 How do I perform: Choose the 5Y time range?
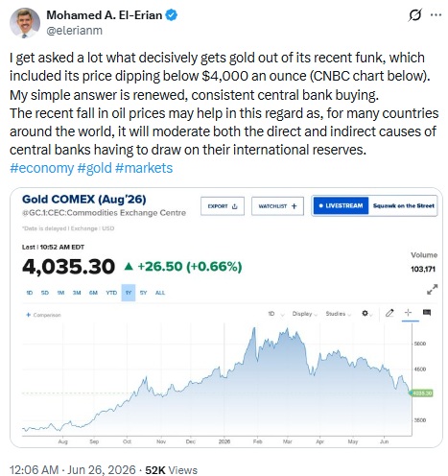tap(143, 293)
